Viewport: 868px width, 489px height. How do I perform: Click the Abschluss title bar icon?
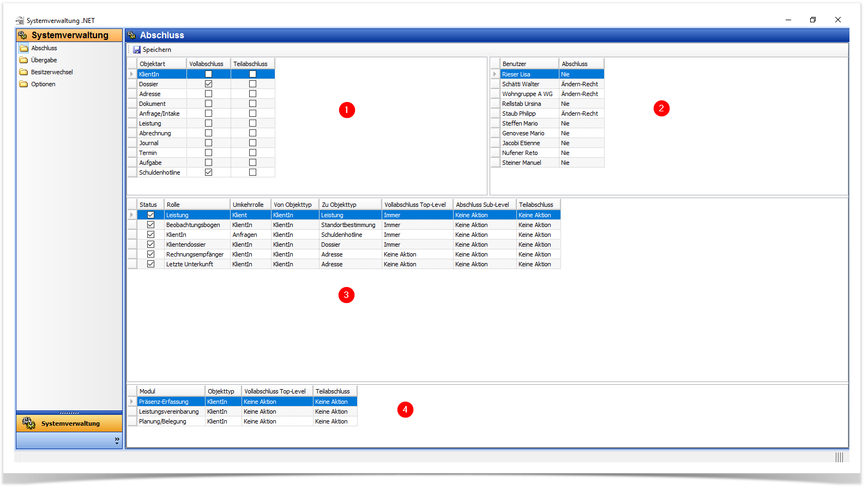131,35
